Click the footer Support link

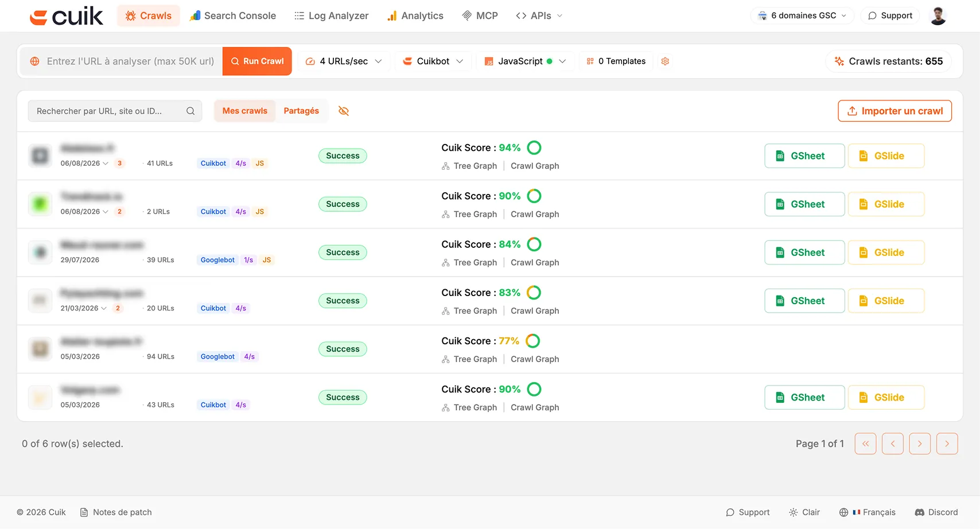(x=748, y=512)
